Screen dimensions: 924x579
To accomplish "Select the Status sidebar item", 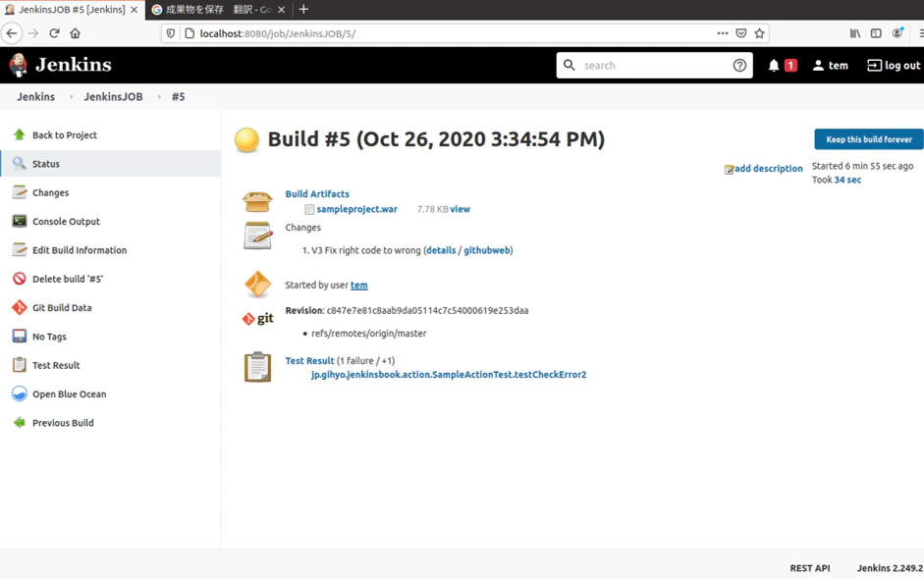I will (x=111, y=164).
